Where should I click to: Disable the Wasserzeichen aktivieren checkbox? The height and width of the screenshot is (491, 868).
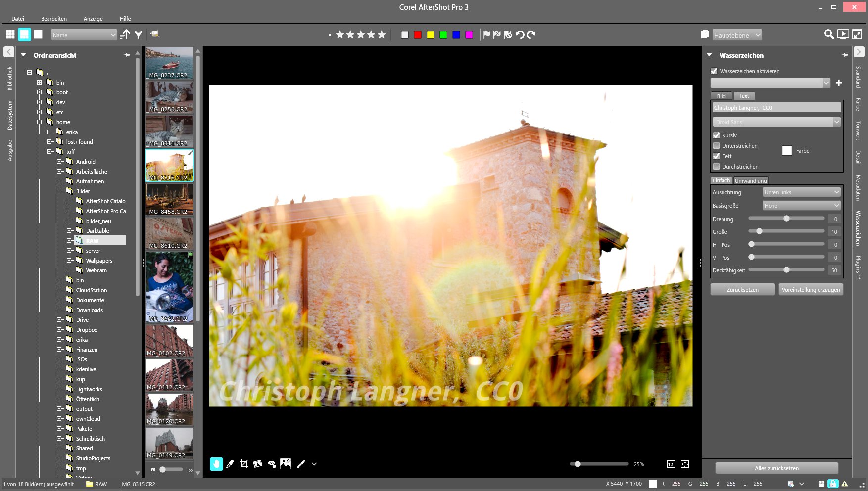coord(714,71)
